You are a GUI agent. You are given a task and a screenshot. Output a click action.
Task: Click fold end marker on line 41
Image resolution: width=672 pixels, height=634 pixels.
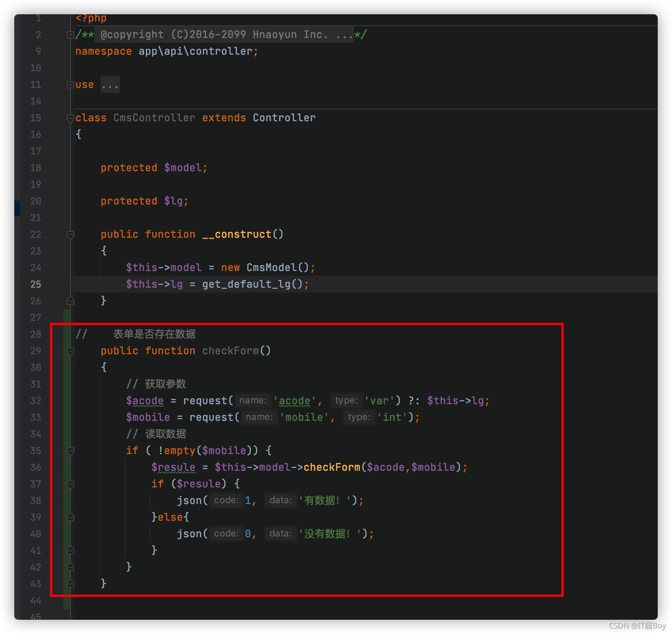[70, 550]
